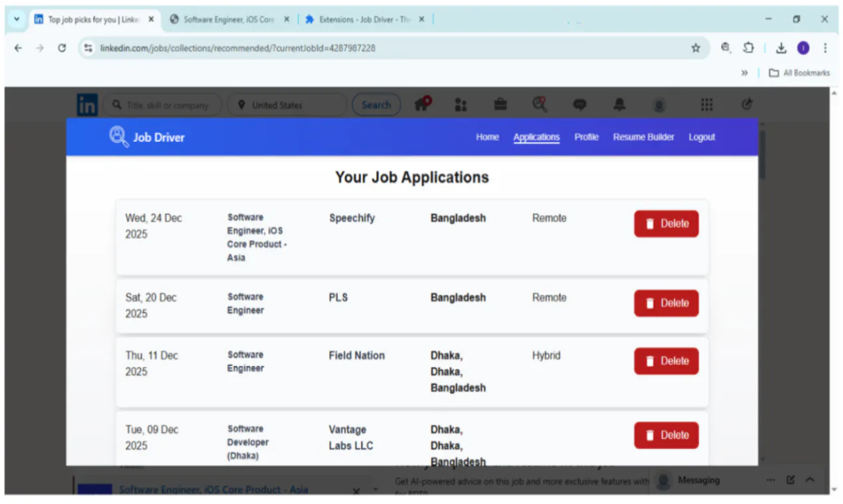Viewport: 843px width, 504px height.
Task: Click the LinkedIn Search button
Action: (x=376, y=105)
